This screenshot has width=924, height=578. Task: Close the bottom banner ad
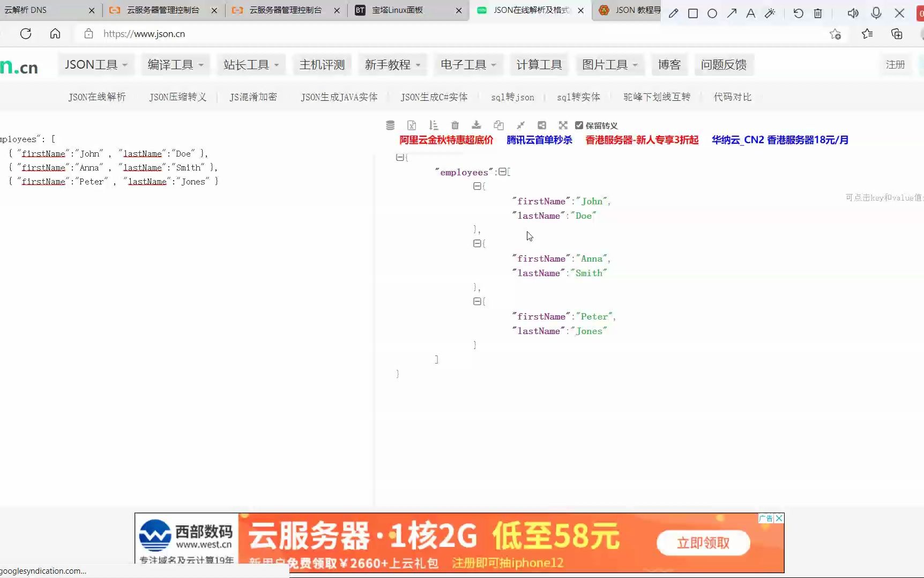point(779,518)
